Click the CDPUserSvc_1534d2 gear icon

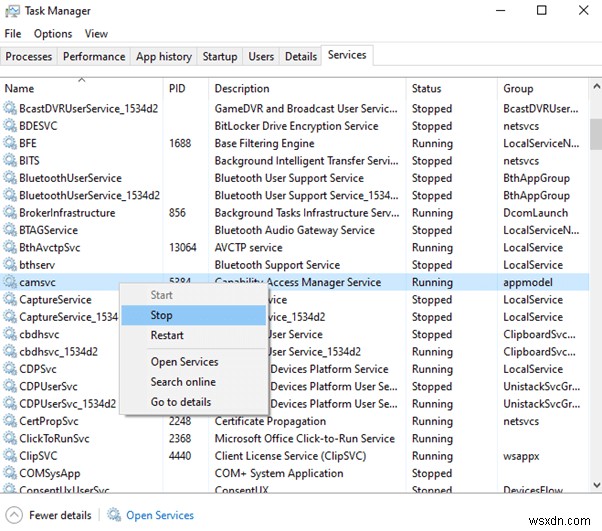click(x=10, y=403)
